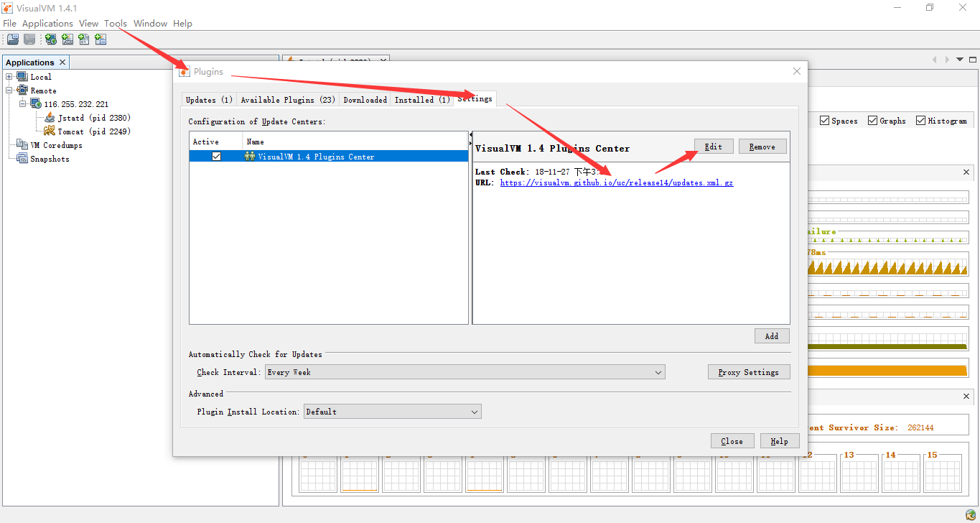Click the Save toolbar icon
The height and width of the screenshot is (523, 980).
click(29, 40)
